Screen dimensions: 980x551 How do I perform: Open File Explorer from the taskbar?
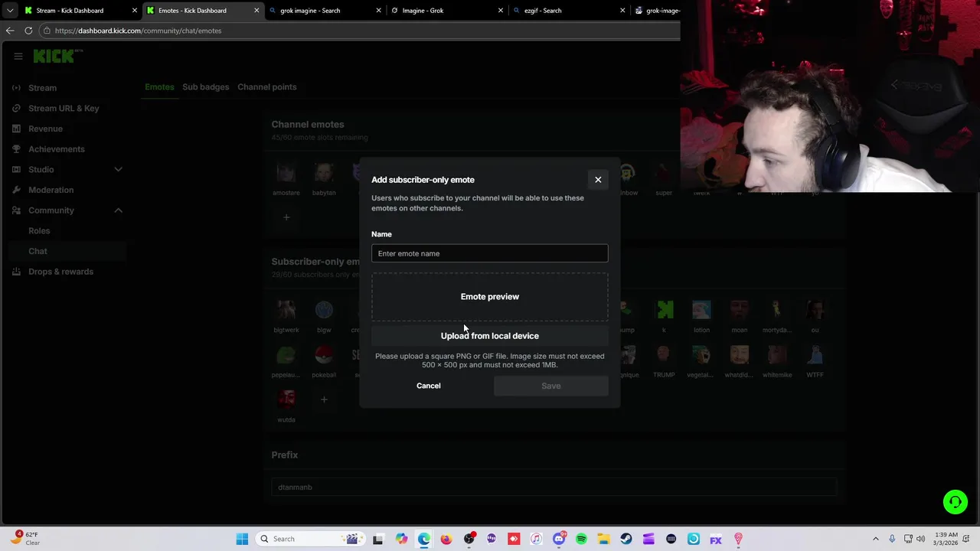[603, 539]
